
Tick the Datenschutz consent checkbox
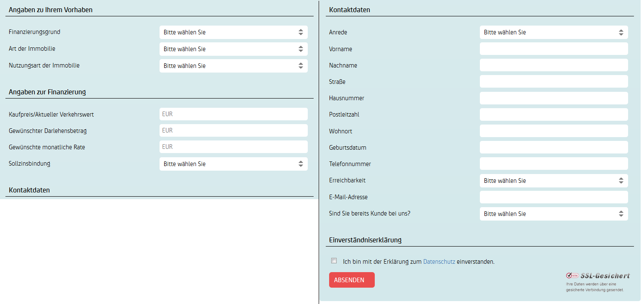pos(334,261)
